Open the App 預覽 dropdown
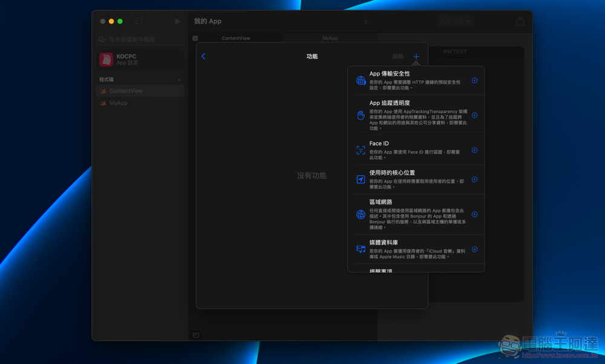The height and width of the screenshot is (364, 605). click(456, 21)
